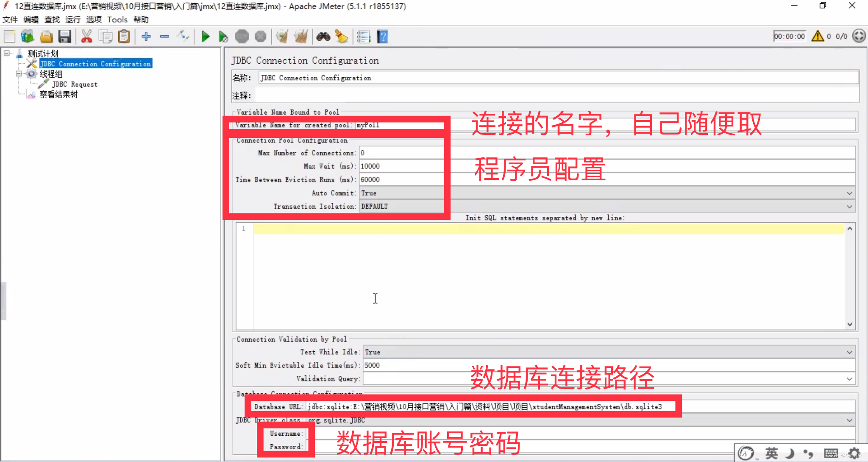Image resolution: width=868 pixels, height=462 pixels.
Task: Save the test plan with floppy icon
Action: 65,36
